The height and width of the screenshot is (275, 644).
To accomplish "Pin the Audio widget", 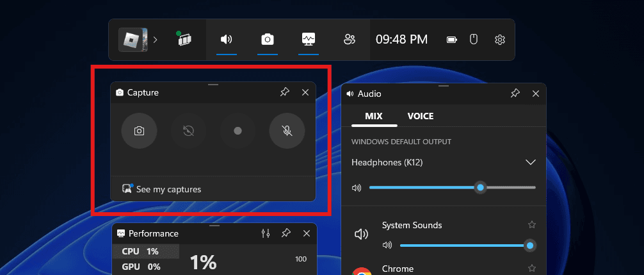I will point(515,94).
